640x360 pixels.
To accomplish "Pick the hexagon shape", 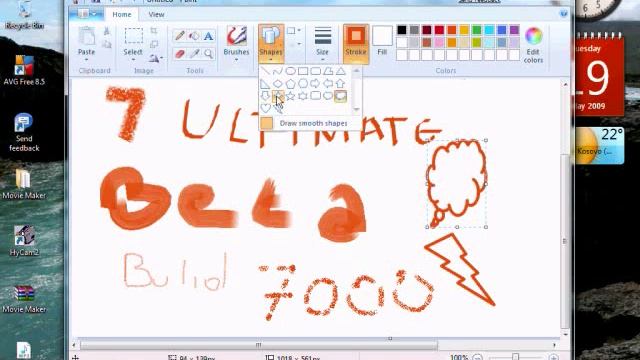I will [x=303, y=84].
